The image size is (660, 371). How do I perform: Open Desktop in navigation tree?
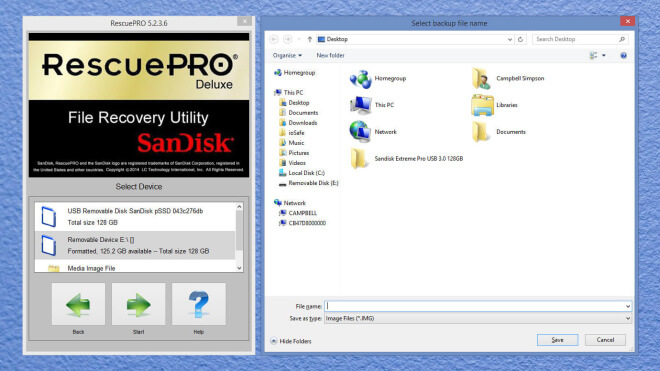tap(294, 103)
